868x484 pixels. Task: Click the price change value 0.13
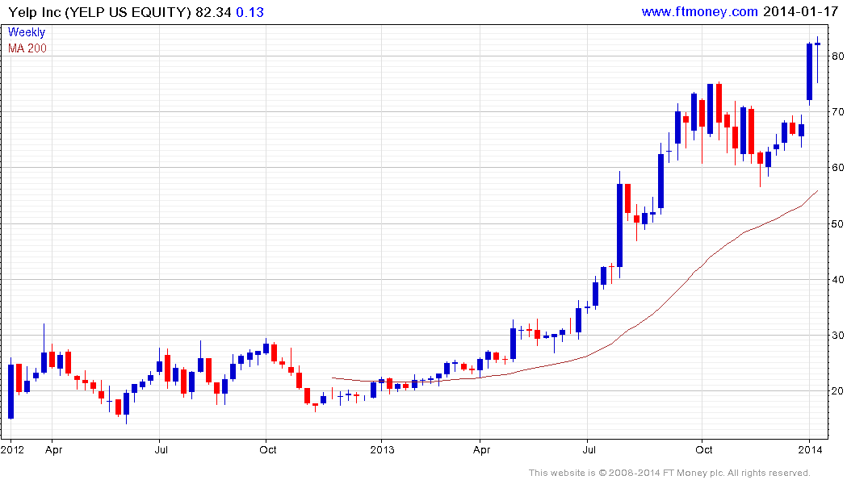[x=249, y=12]
